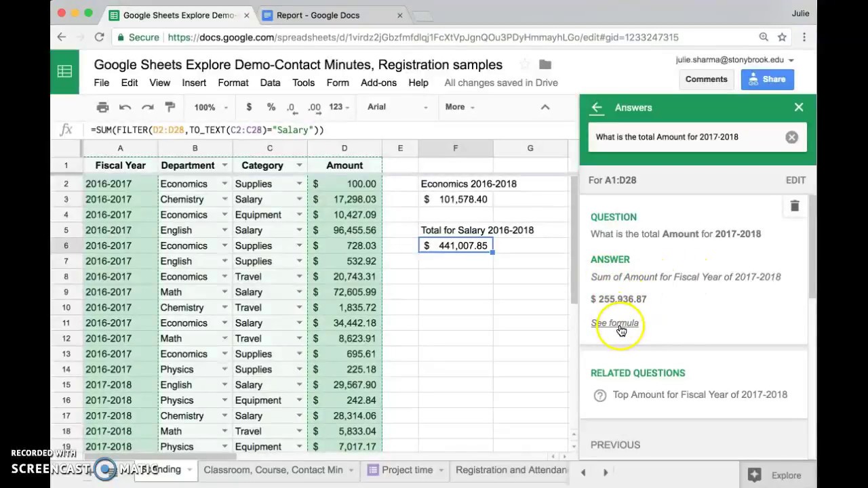Image resolution: width=868 pixels, height=488 pixels.
Task: Open Top Amount for Fiscal Year related question
Action: pos(700,394)
